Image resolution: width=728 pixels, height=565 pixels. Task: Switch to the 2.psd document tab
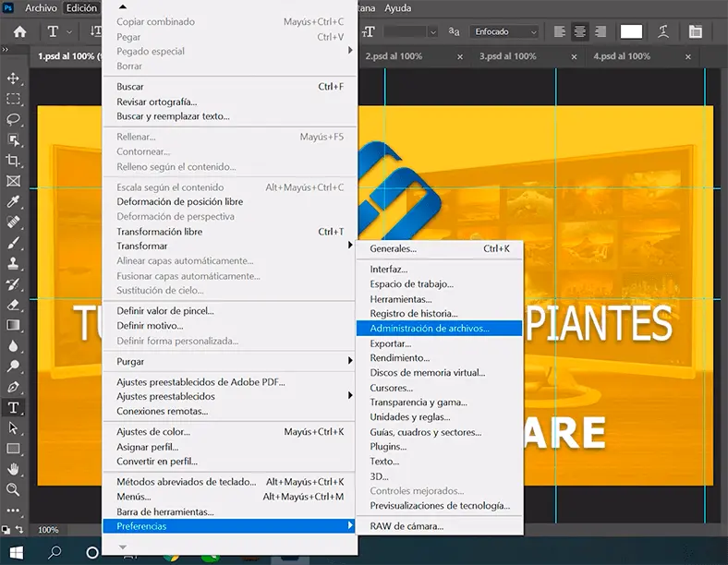[x=394, y=56]
